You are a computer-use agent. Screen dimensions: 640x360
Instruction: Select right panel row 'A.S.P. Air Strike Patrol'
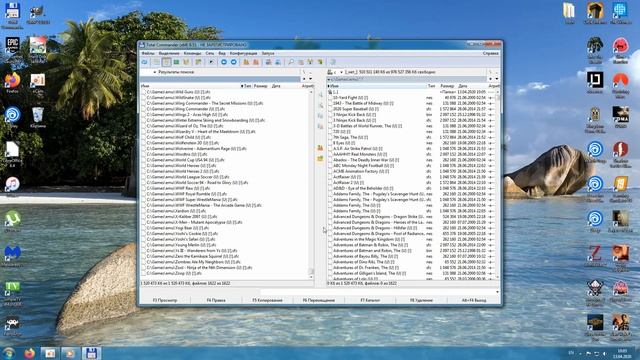click(411, 149)
